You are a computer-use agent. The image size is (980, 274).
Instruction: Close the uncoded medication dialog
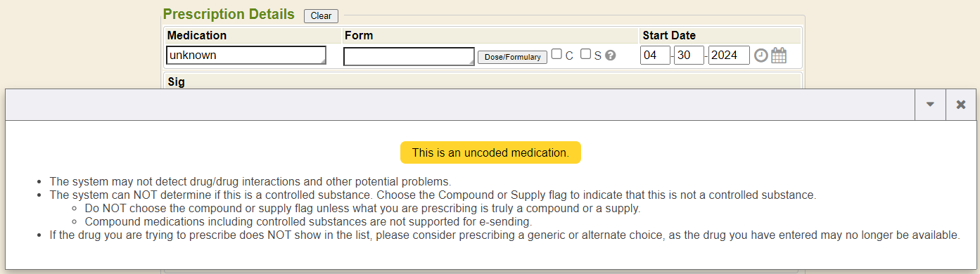961,105
